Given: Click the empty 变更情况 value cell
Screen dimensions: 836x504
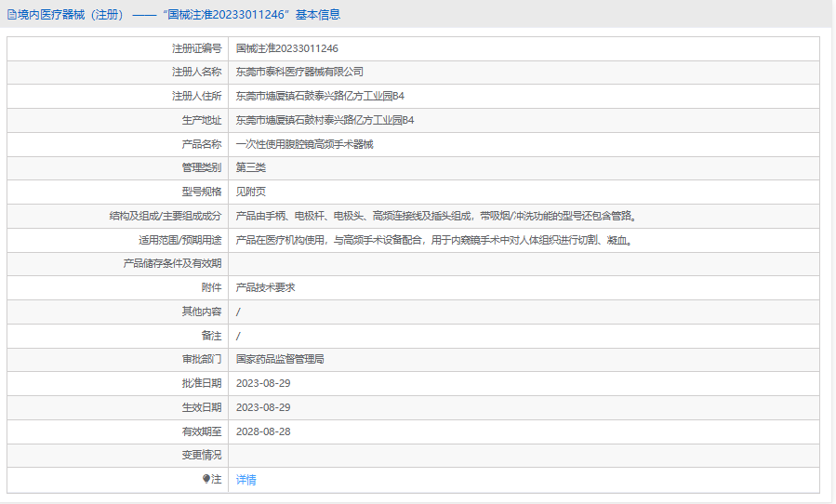Looking at the screenshot, I should point(523,456).
